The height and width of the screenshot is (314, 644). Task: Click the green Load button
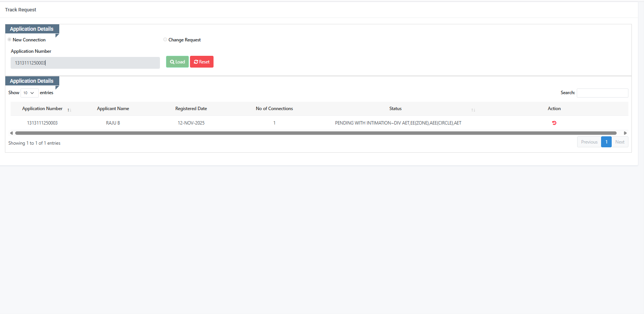click(x=177, y=62)
